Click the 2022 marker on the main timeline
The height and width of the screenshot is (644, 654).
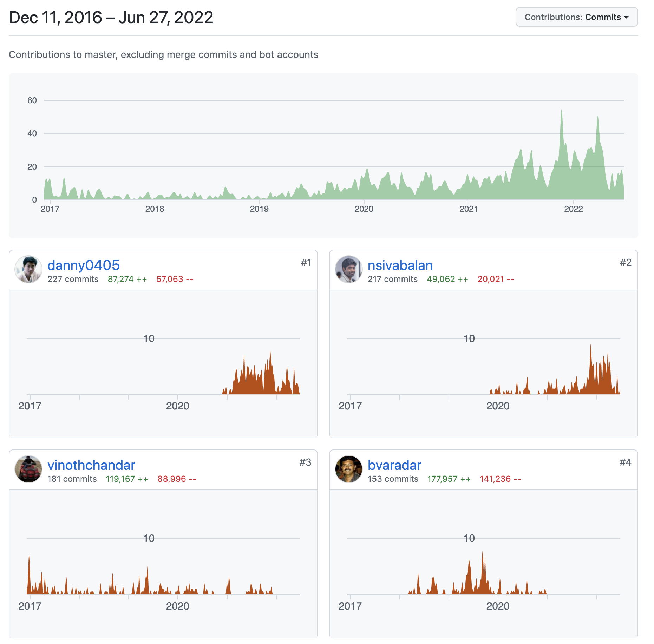[x=574, y=209]
